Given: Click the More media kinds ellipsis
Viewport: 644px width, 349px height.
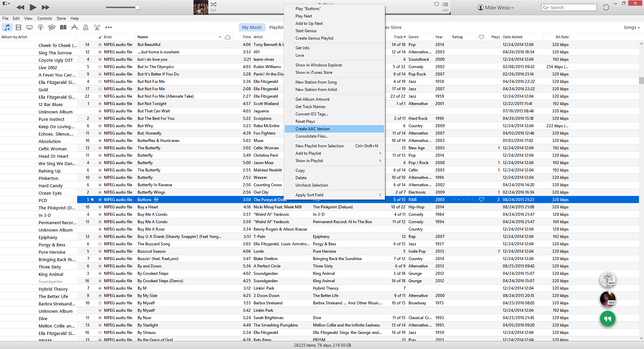Looking at the screenshot, I should 108,27.
